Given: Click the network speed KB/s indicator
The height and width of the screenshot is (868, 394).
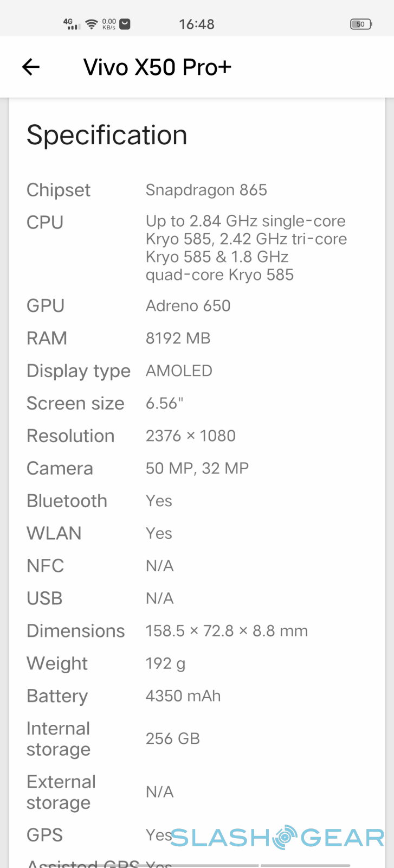Looking at the screenshot, I should tap(109, 24).
